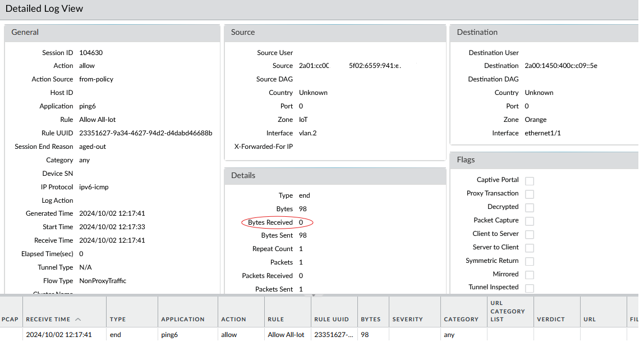
Task: Check the Symmetric Return flag
Action: [x=529, y=262]
